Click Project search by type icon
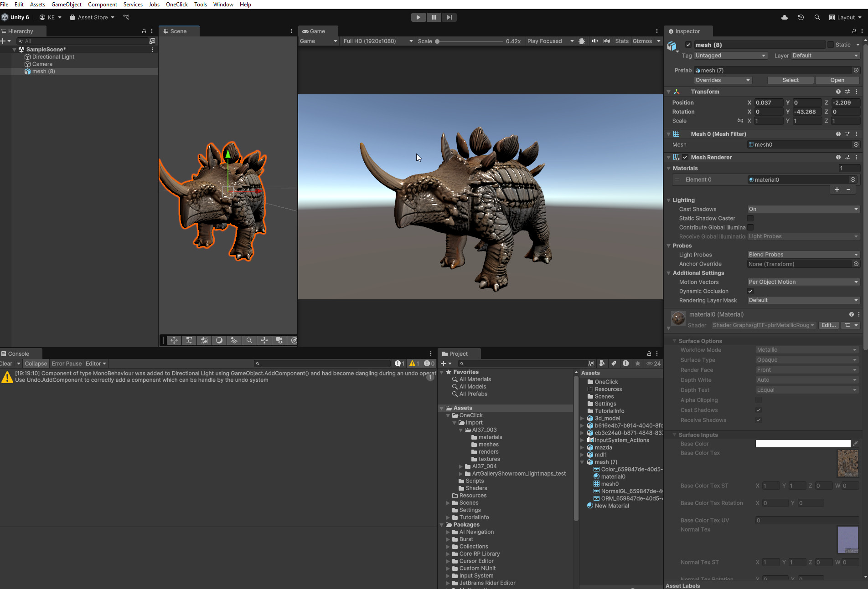Viewport: 868px width, 589px height. click(602, 364)
